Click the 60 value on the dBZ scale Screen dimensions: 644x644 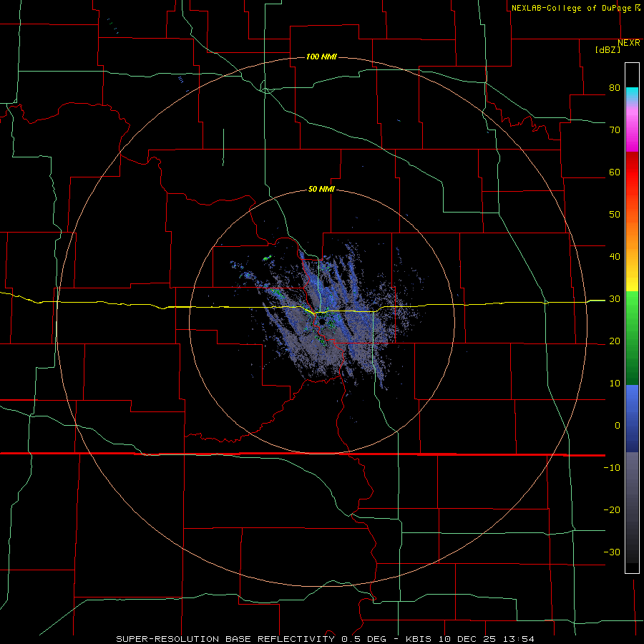[615, 172]
